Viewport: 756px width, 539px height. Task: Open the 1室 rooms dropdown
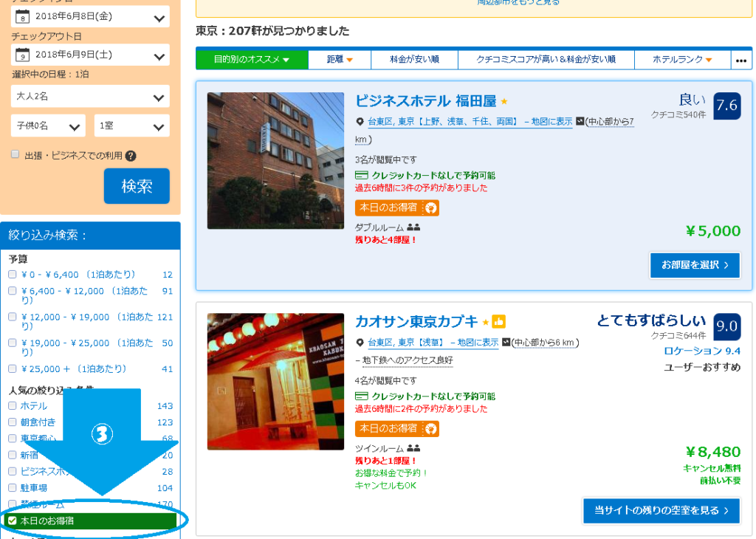coord(131,126)
